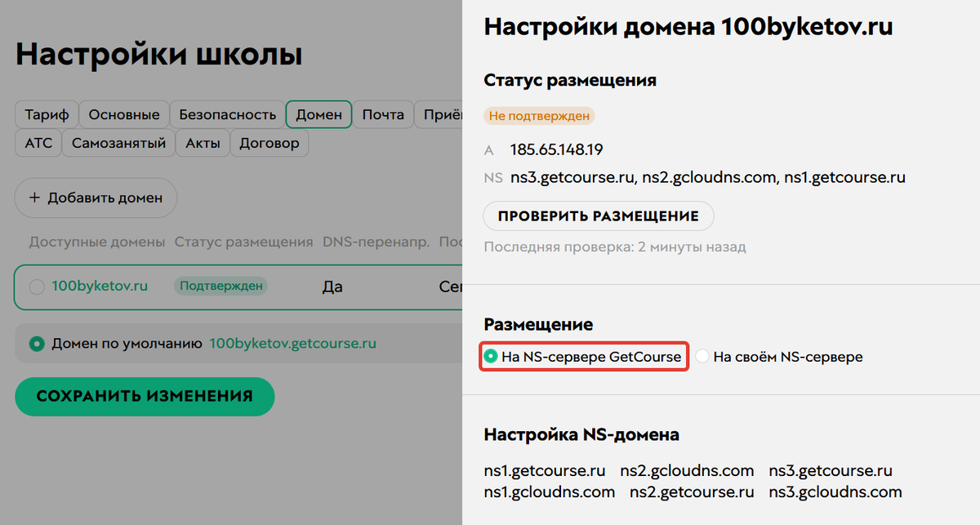Image resolution: width=980 pixels, height=525 pixels.
Task: Click ns1.gcloudns.com in NS settings list
Action: [550, 492]
